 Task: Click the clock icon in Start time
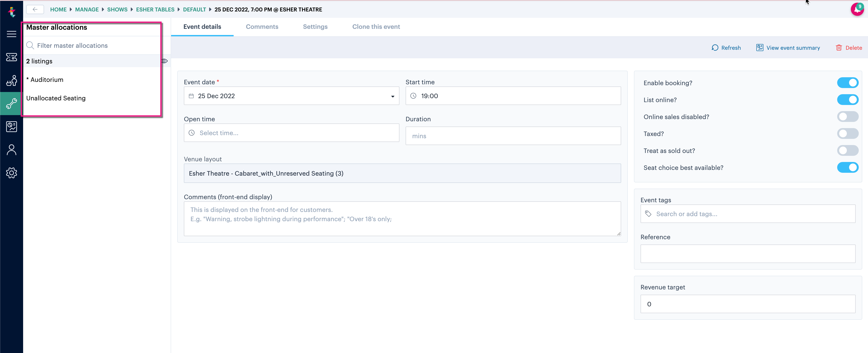413,96
